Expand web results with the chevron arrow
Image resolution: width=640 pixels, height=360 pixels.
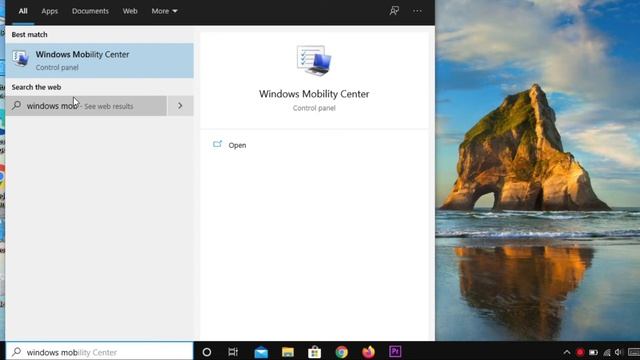(x=180, y=106)
